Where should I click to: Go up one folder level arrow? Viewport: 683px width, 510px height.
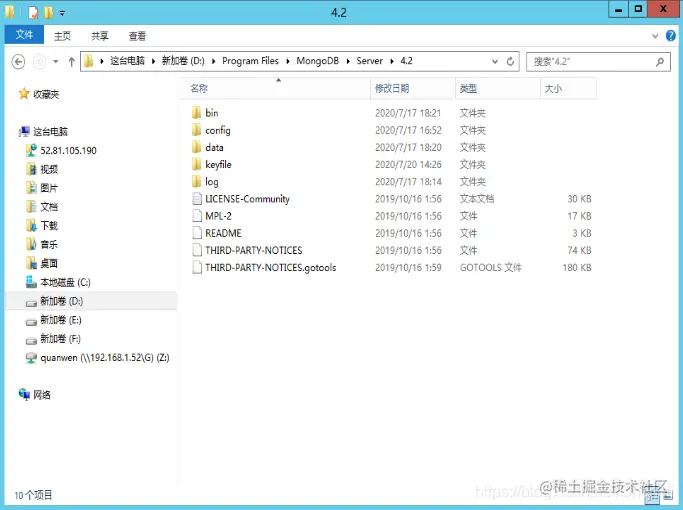click(x=72, y=61)
